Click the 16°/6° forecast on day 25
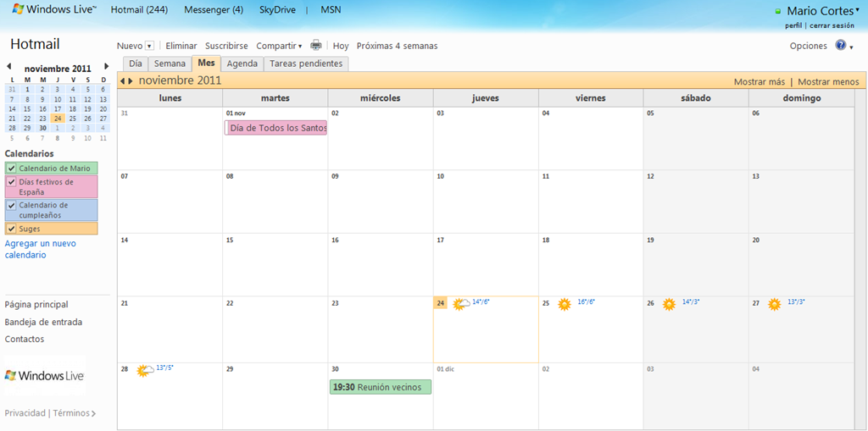This screenshot has width=868, height=431. (x=587, y=302)
